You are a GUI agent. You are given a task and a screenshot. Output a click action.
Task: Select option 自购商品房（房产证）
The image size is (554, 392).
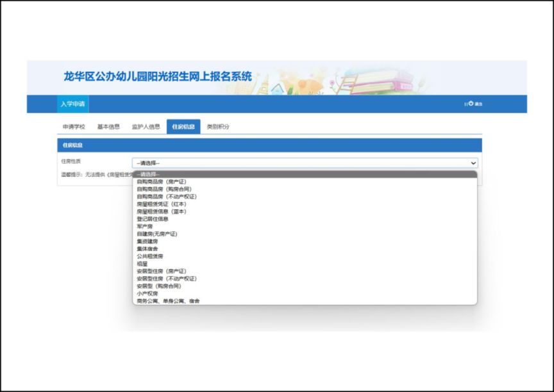(x=305, y=182)
